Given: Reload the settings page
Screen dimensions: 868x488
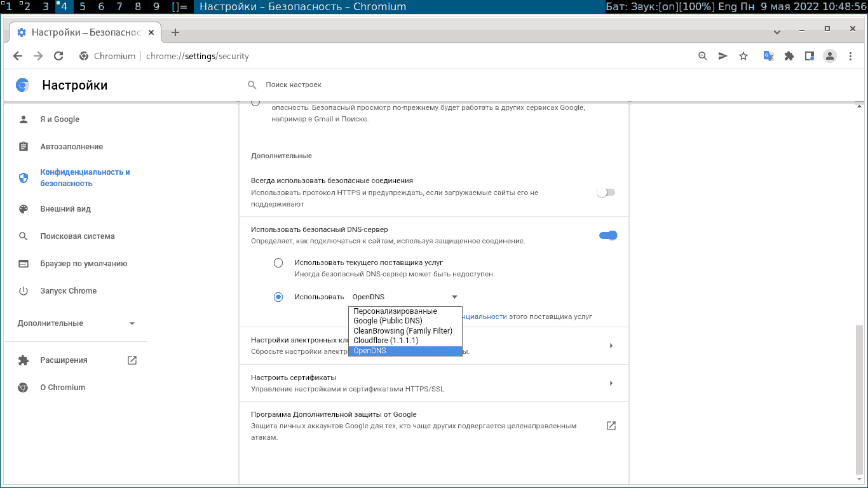Looking at the screenshot, I should pyautogui.click(x=58, y=56).
